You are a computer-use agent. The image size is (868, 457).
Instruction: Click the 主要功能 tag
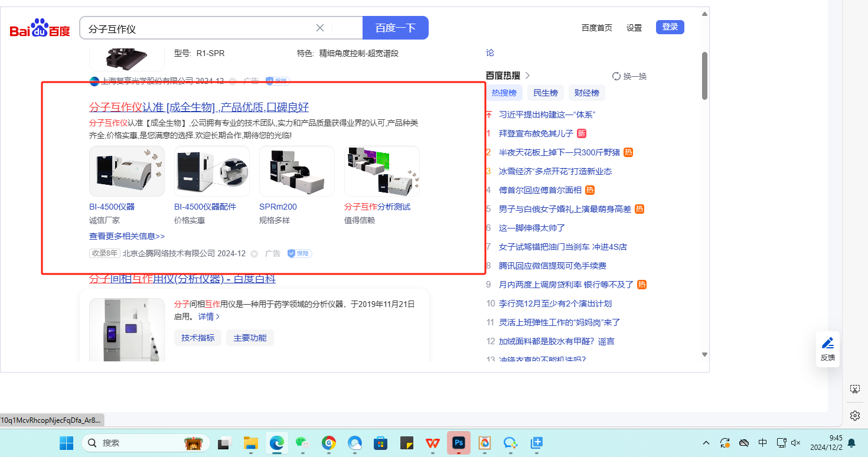[250, 338]
